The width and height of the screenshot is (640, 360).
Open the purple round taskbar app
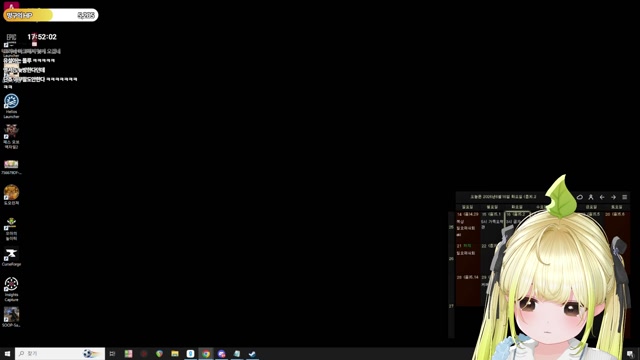pos(221,354)
